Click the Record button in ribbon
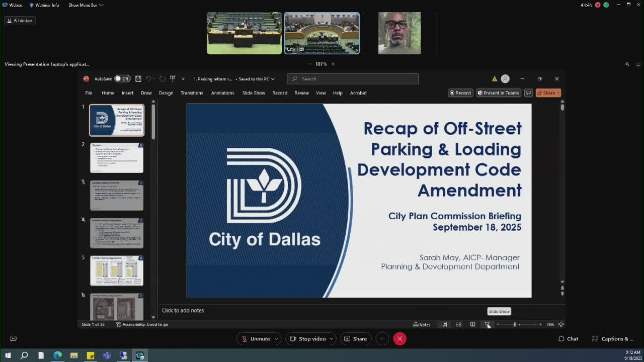The image size is (644, 362). coord(460,93)
